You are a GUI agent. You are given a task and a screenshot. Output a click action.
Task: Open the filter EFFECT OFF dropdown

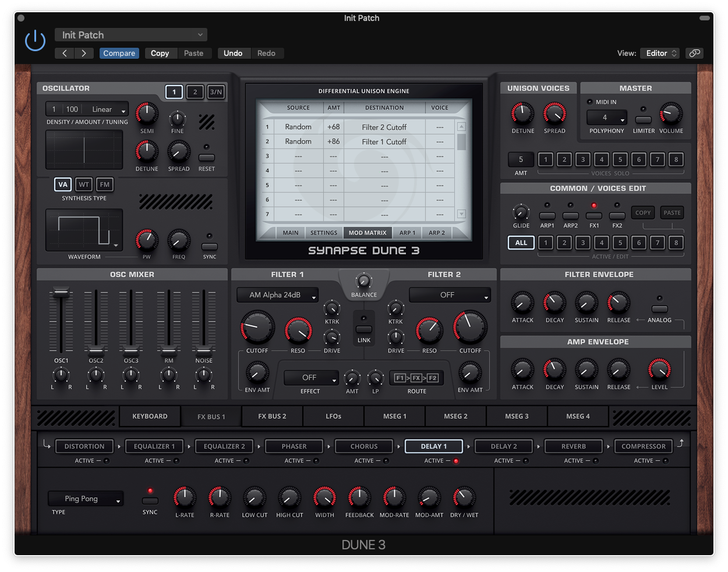[x=311, y=378]
